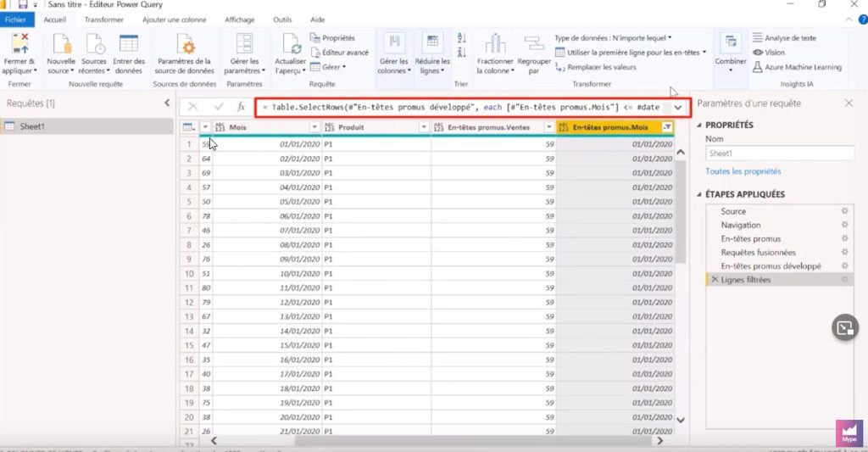Screen dimensions: 868x452
Task: Open Analyse de texte insight
Action: pyautogui.click(x=784, y=37)
